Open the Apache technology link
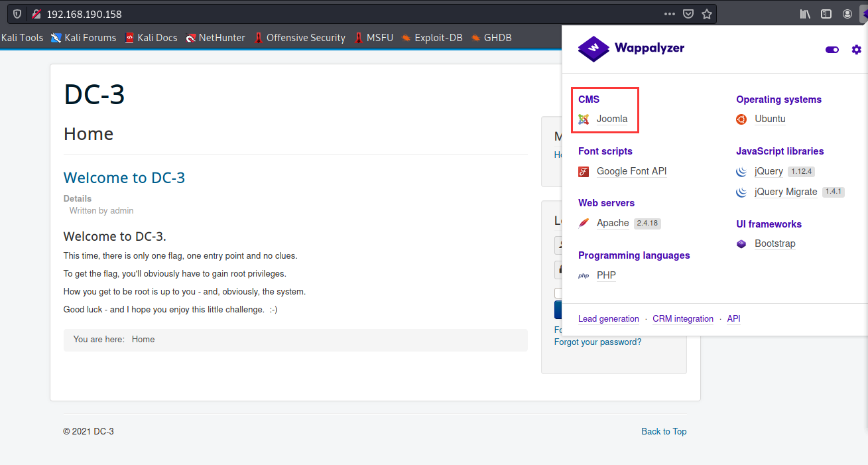The image size is (868, 465). pos(613,223)
